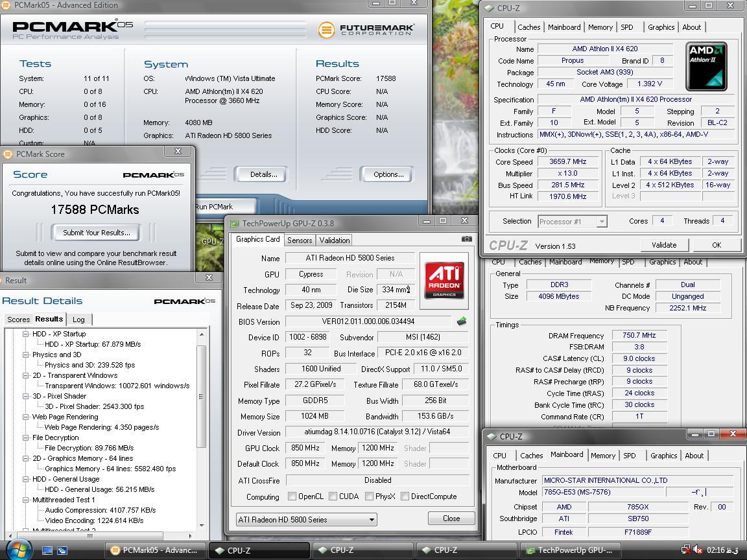The height and width of the screenshot is (560, 747).
Task: Switch to TechPowerUp GPU-Z taskbar button
Action: pos(570,550)
